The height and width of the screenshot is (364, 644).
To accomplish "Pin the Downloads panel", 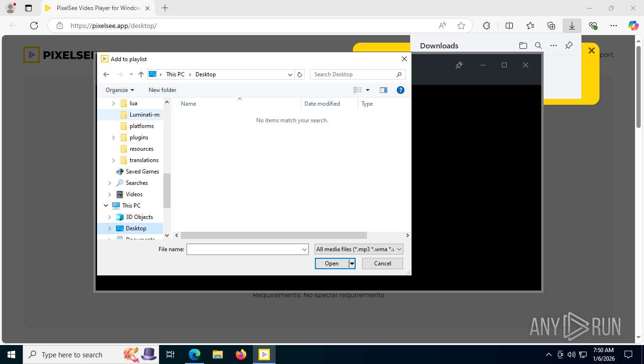I will [x=569, y=45].
